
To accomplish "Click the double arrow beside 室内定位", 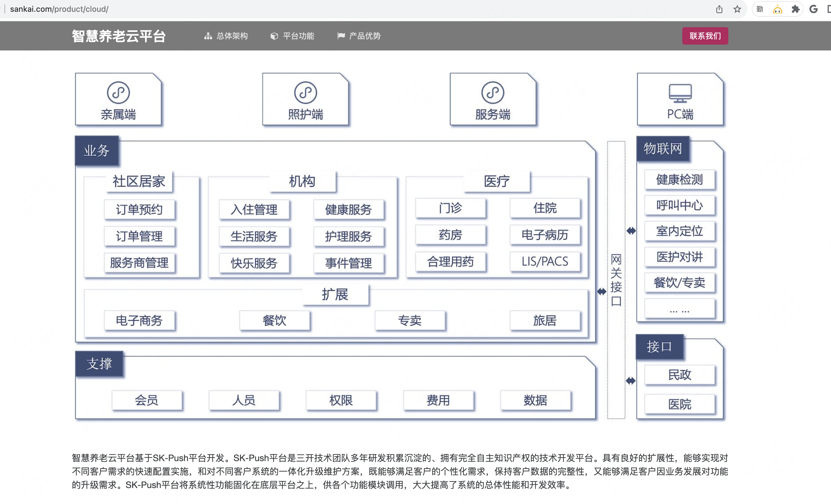I will [631, 231].
